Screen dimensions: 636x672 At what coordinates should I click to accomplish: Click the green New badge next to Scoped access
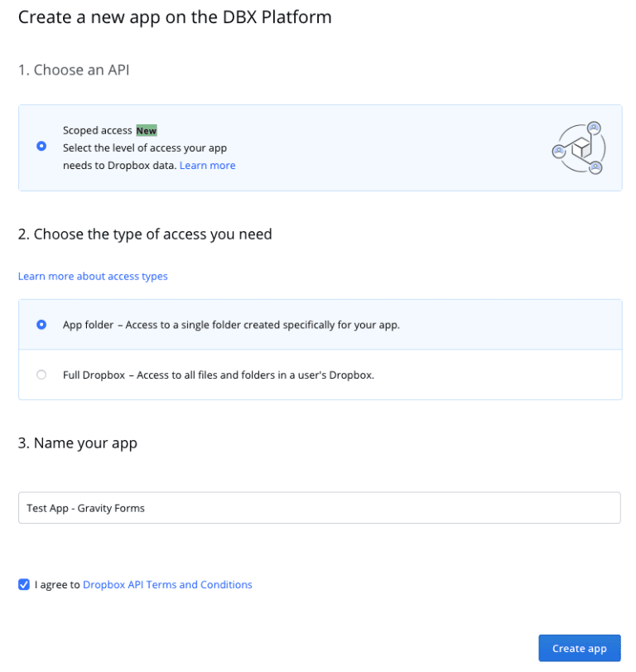[x=147, y=130]
